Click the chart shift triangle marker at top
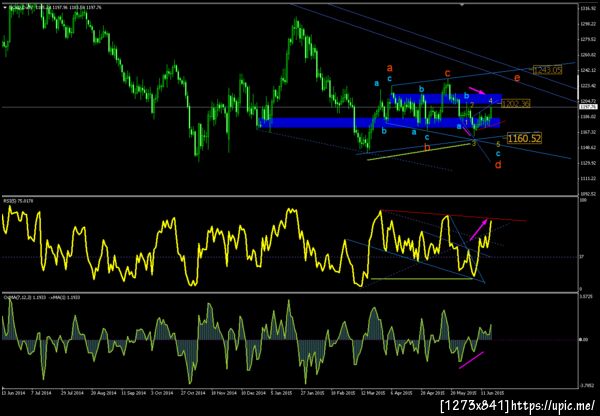The image size is (600, 416). pos(463,5)
